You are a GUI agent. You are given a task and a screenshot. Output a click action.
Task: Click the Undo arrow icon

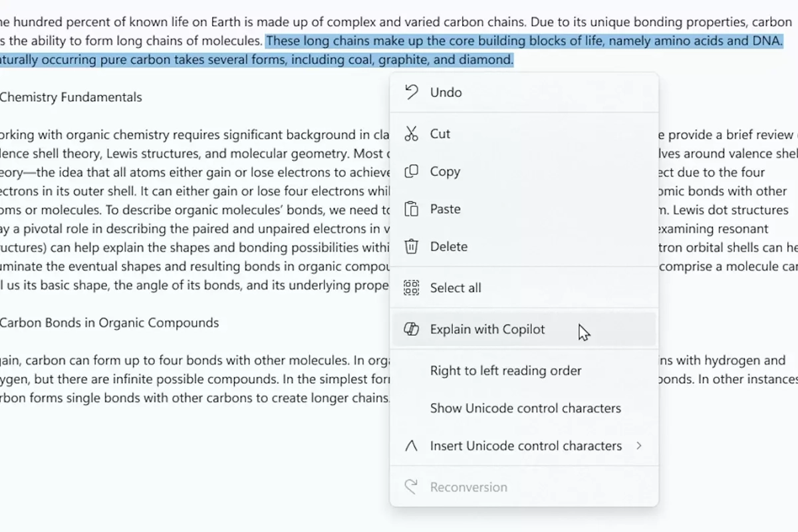coord(412,92)
